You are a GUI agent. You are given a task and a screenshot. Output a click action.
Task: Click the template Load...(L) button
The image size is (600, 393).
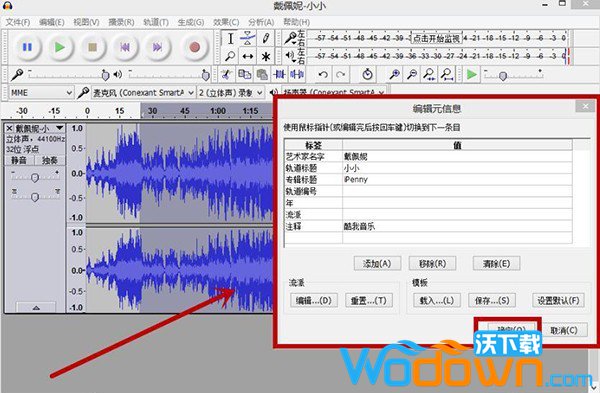[x=437, y=300]
